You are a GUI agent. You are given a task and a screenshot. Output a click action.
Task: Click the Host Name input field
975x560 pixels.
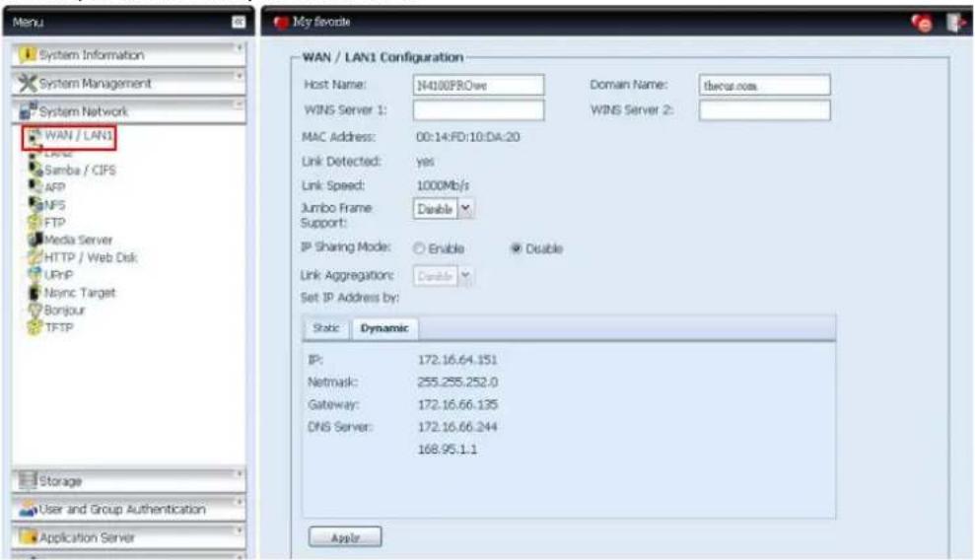478,85
